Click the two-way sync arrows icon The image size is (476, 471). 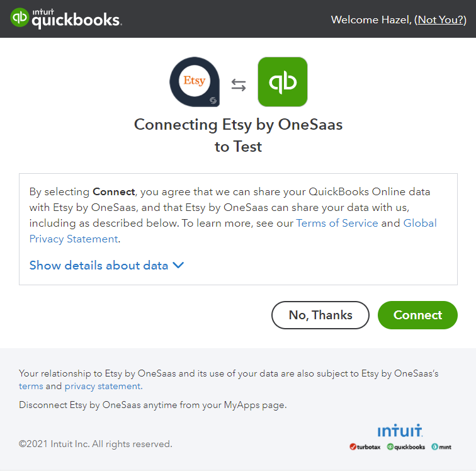coord(239,85)
